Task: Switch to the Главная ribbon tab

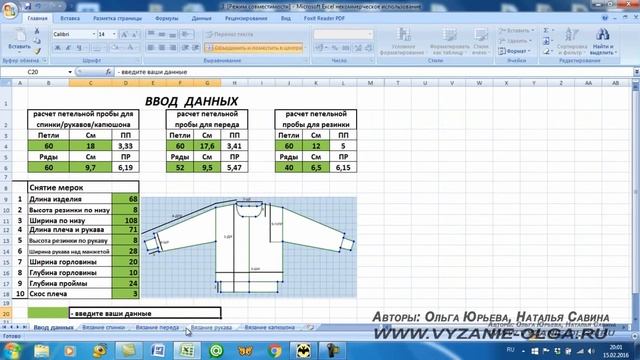Action: click(37, 18)
